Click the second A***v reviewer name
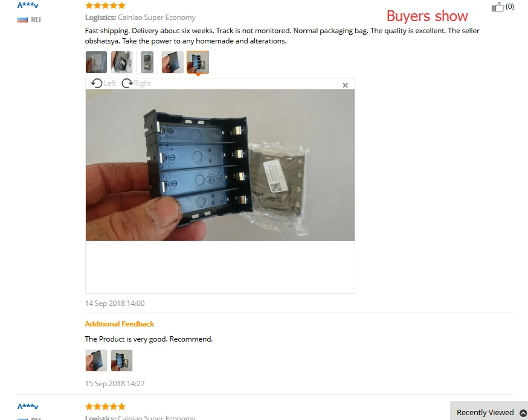Screen dimensions: 528x420 [x=28, y=407]
